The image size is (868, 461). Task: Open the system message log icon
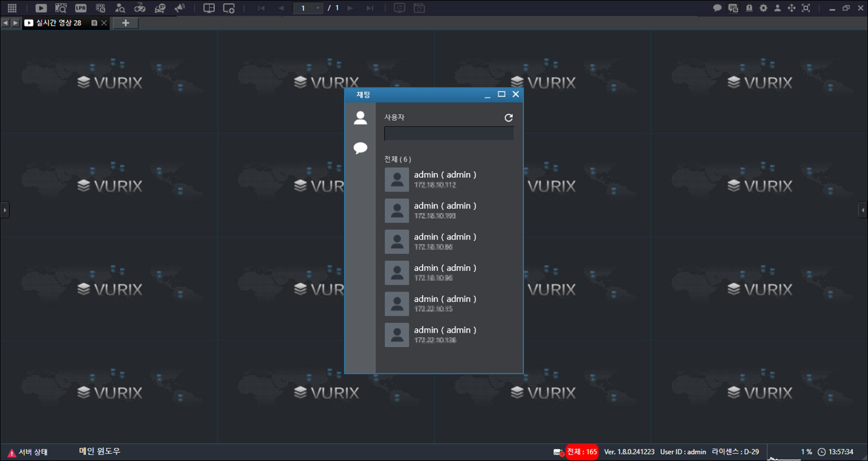(733, 8)
